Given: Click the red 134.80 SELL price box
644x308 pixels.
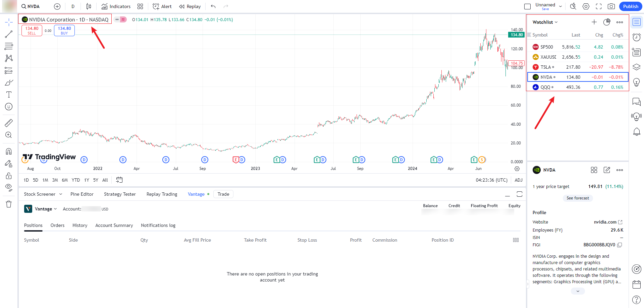Looking at the screenshot, I should pos(32,30).
